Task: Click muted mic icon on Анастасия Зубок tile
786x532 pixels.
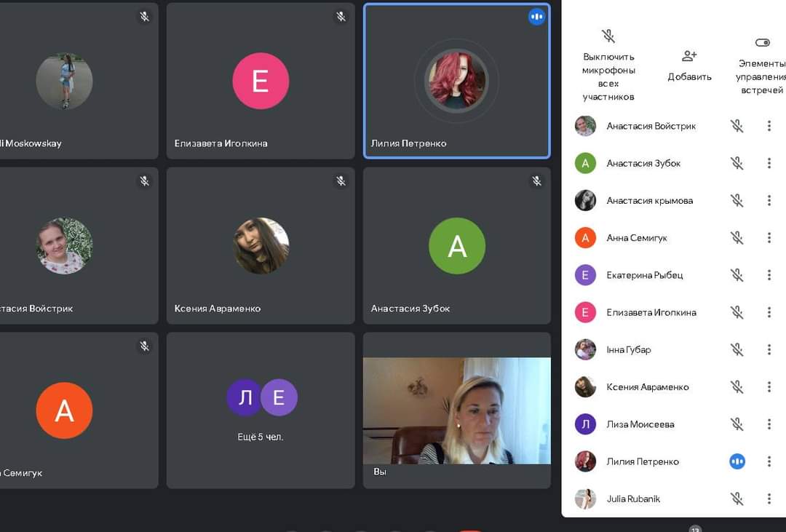Action: [x=536, y=181]
